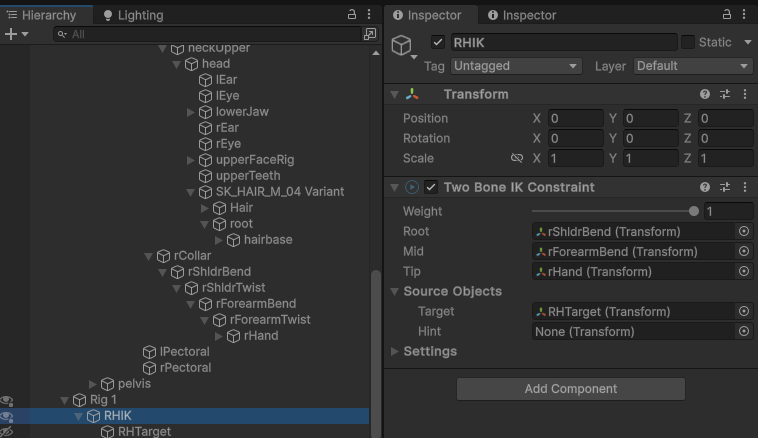Open Transform preset settings icon
Image resolution: width=758 pixels, height=438 pixels.
725,94
